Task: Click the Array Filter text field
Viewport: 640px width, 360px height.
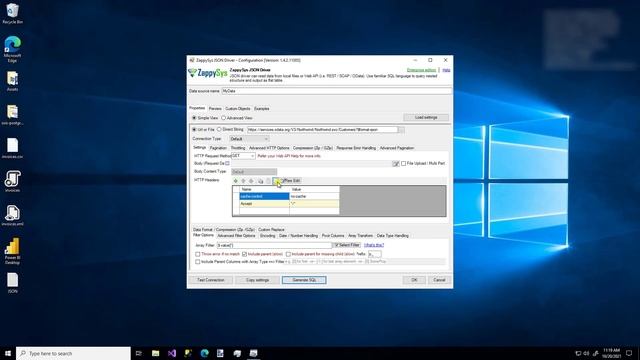Action: [274, 245]
